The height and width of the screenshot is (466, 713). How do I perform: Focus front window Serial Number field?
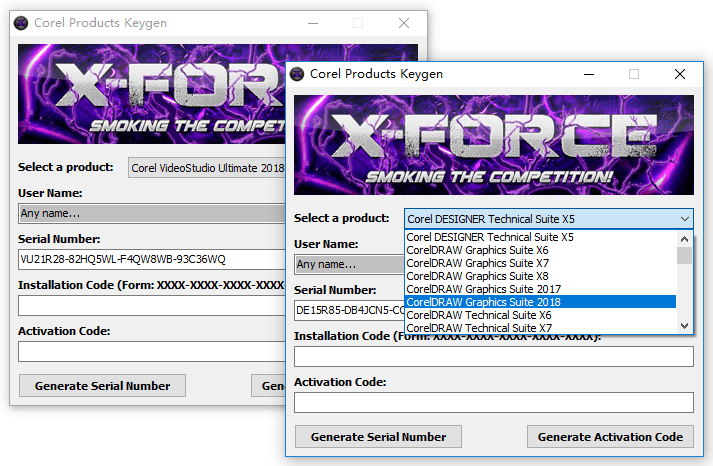[349, 310]
